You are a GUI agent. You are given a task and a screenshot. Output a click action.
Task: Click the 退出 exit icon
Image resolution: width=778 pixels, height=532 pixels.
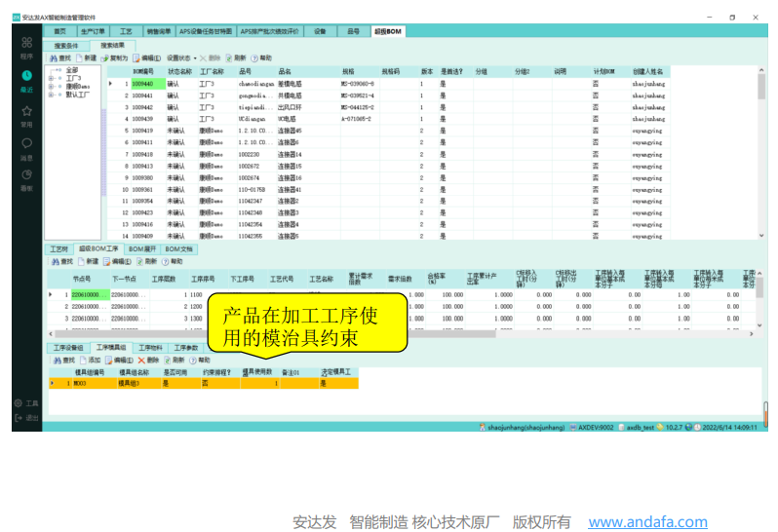point(26,418)
